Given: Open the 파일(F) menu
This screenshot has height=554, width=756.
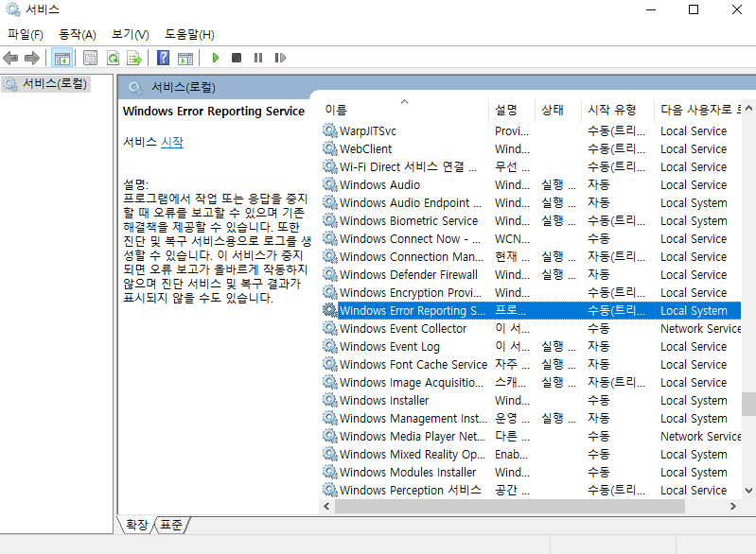Looking at the screenshot, I should [x=25, y=34].
